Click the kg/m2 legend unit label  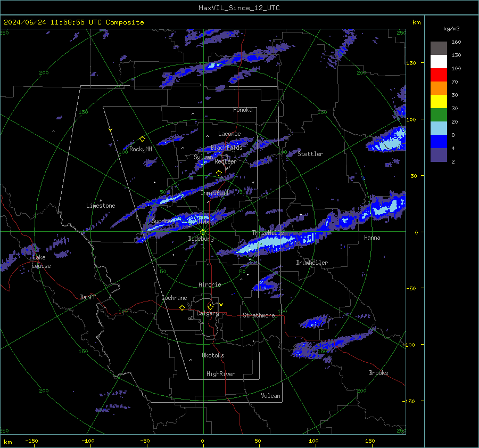pyautogui.click(x=451, y=29)
